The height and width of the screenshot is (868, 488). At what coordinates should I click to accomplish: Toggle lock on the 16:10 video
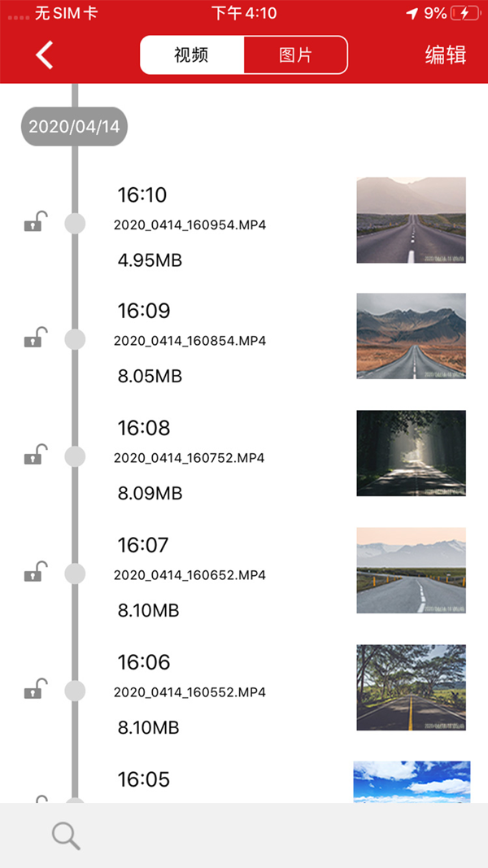tap(35, 222)
